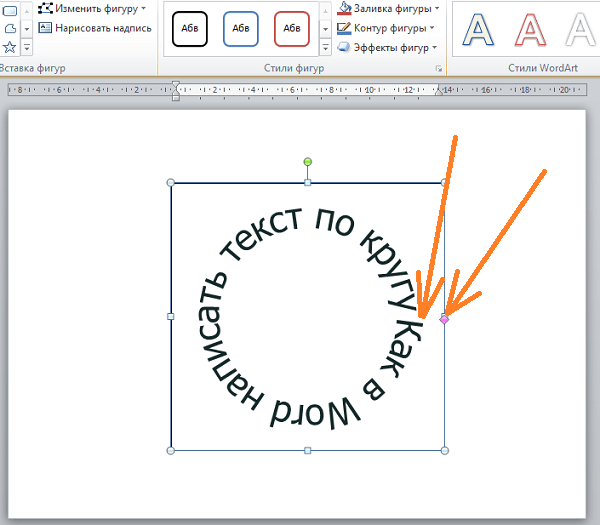Screen dimensions: 600x525
Task: Click the Заливка фигуры paint bucket icon
Action: tap(344, 8)
